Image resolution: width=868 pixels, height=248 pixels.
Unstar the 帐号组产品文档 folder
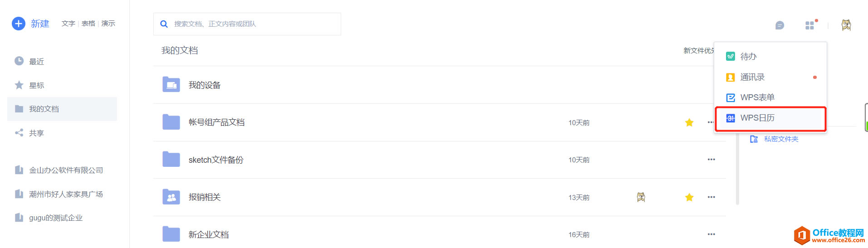pos(689,122)
